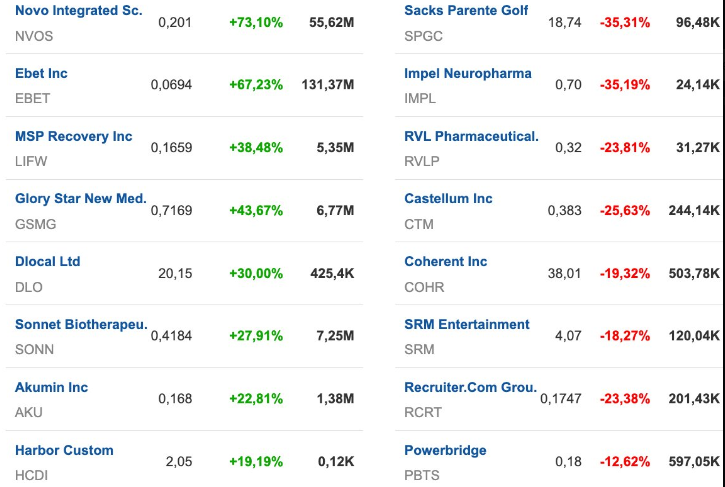
Task: Click the 20,15 price of Dlocal
Action: tap(175, 274)
